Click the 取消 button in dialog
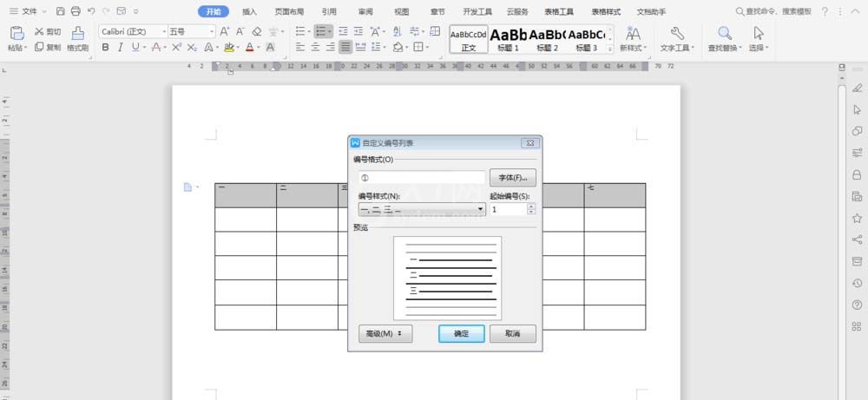Viewport: 868px width, 400px height. 513,333
